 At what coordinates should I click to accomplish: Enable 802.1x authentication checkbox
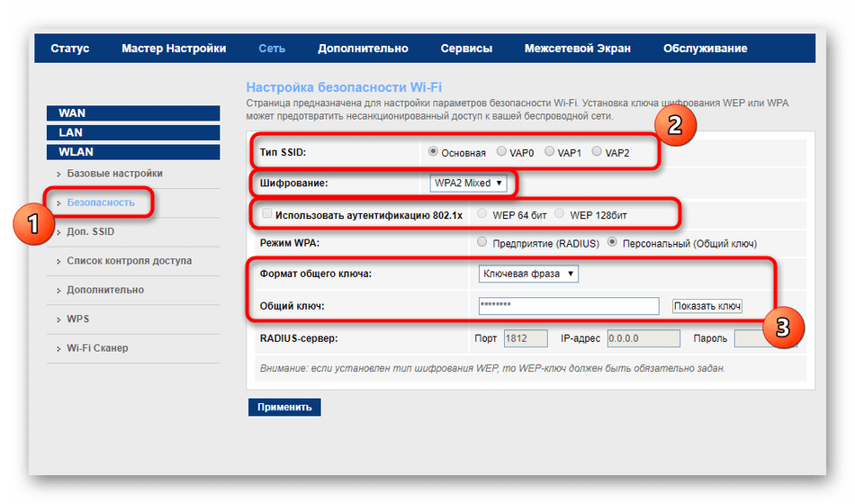(266, 214)
